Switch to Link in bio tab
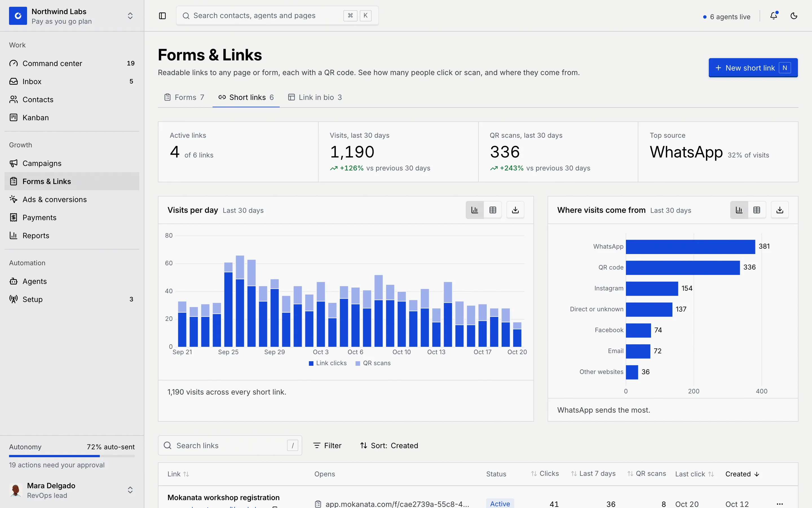 pyautogui.click(x=315, y=97)
